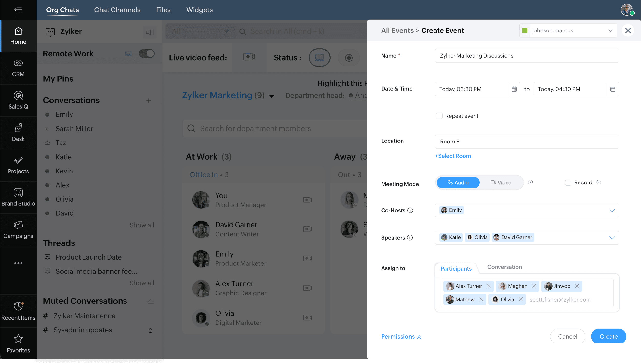This screenshot has height=364, width=641.
Task: Click info icon beside Co-Hosts
Action: pos(410,210)
